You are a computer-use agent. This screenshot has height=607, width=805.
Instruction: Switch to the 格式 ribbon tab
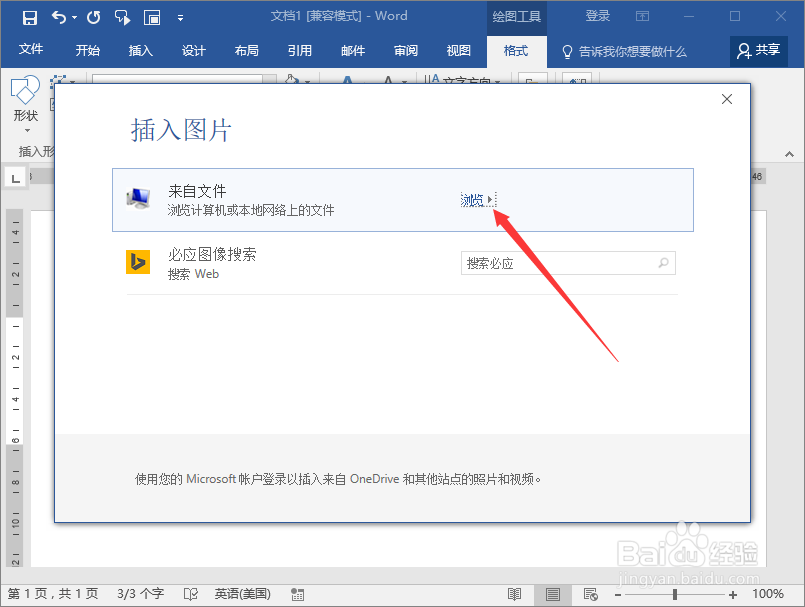[516, 51]
